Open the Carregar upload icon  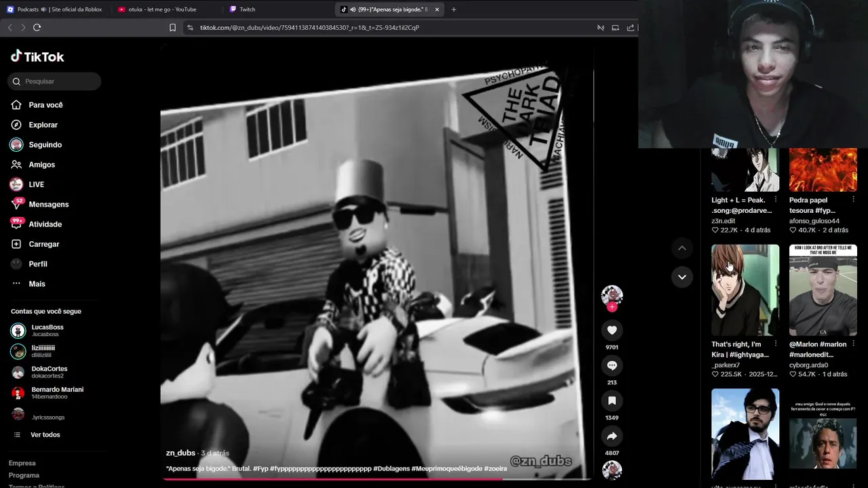pos(16,244)
